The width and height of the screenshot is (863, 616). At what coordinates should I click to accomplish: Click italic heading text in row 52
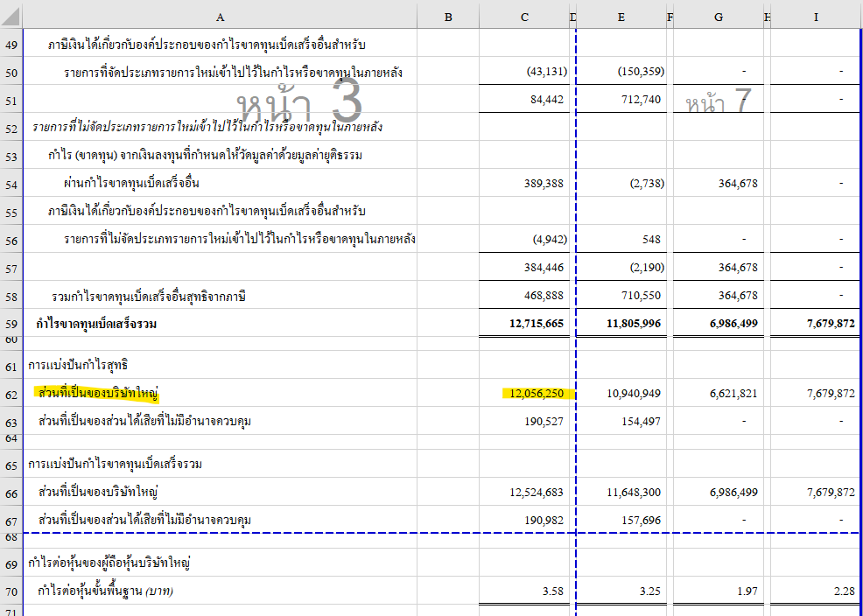(x=207, y=128)
